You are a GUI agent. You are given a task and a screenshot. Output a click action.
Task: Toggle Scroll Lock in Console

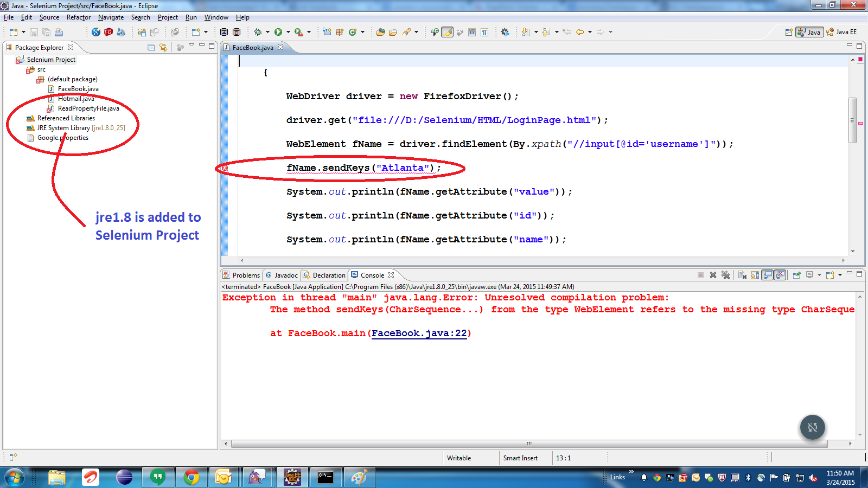point(755,275)
